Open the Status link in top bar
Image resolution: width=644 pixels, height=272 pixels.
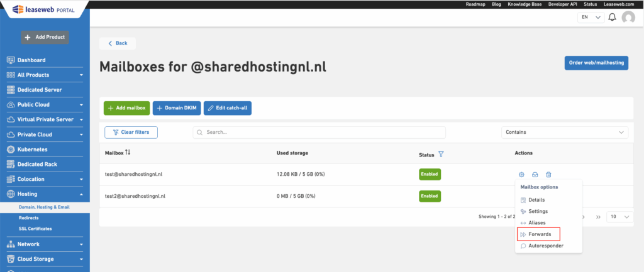[x=590, y=4]
